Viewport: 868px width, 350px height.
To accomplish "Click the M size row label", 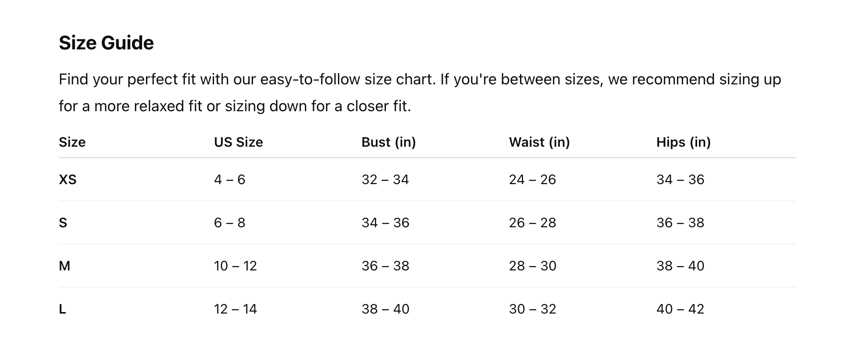I will (64, 266).
